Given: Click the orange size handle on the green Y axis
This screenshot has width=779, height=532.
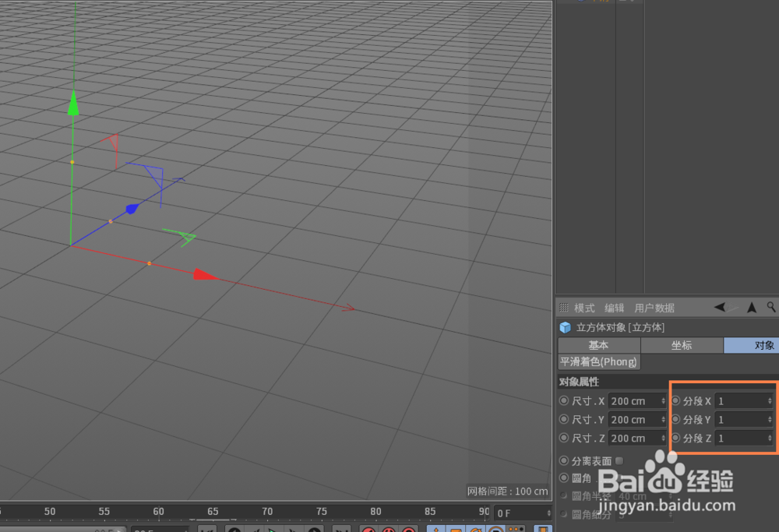Looking at the screenshot, I should pos(72,162).
